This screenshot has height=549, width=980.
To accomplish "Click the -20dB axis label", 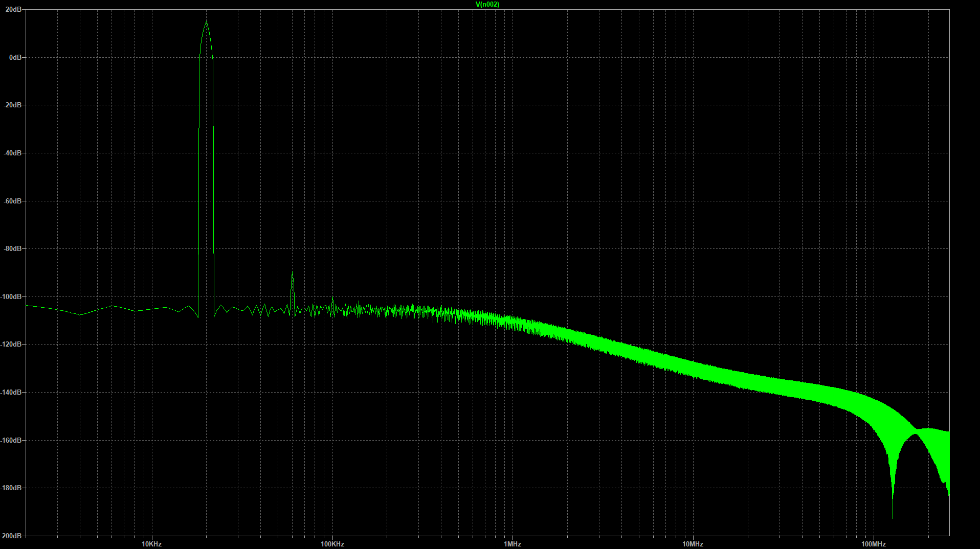I will click(12, 105).
